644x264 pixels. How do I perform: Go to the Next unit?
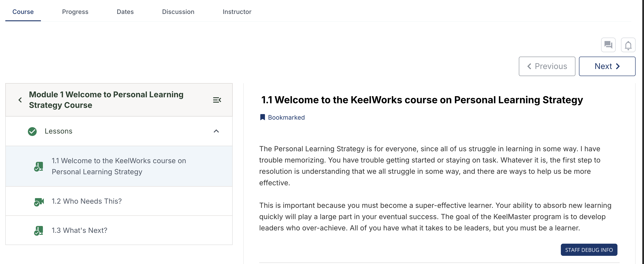607,66
